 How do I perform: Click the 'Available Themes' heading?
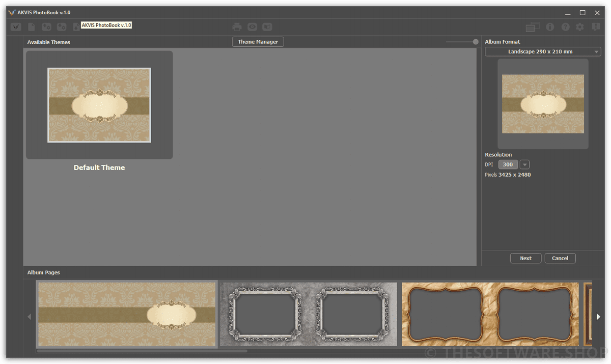[49, 42]
